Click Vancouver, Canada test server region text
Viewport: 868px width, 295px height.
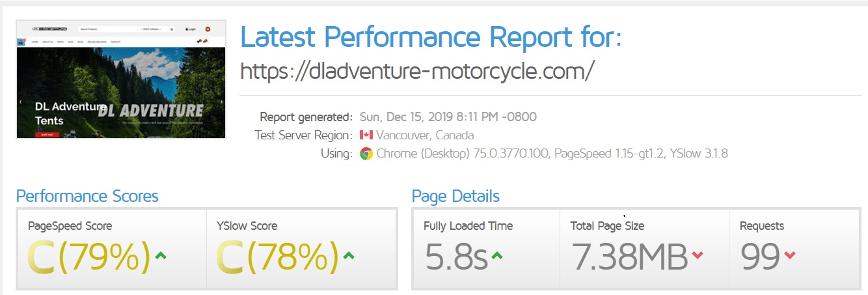(x=425, y=135)
